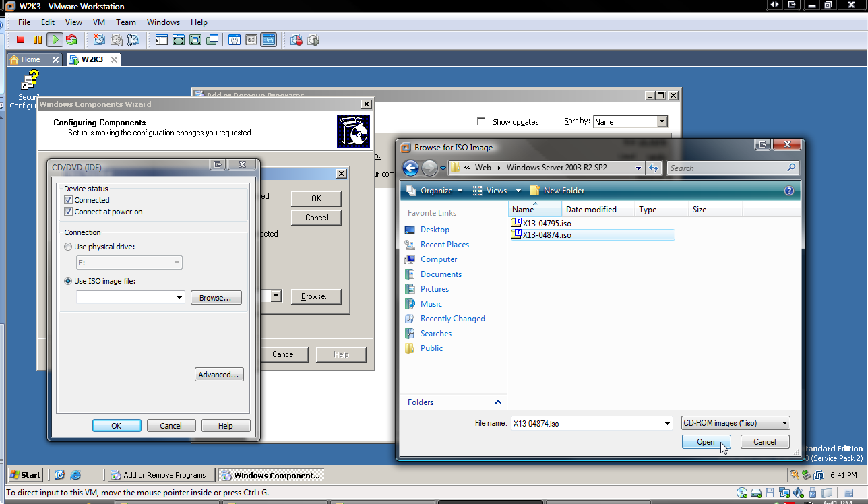The height and width of the screenshot is (504, 868).
Task: Uncheck the Connected checkbox
Action: (68, 200)
